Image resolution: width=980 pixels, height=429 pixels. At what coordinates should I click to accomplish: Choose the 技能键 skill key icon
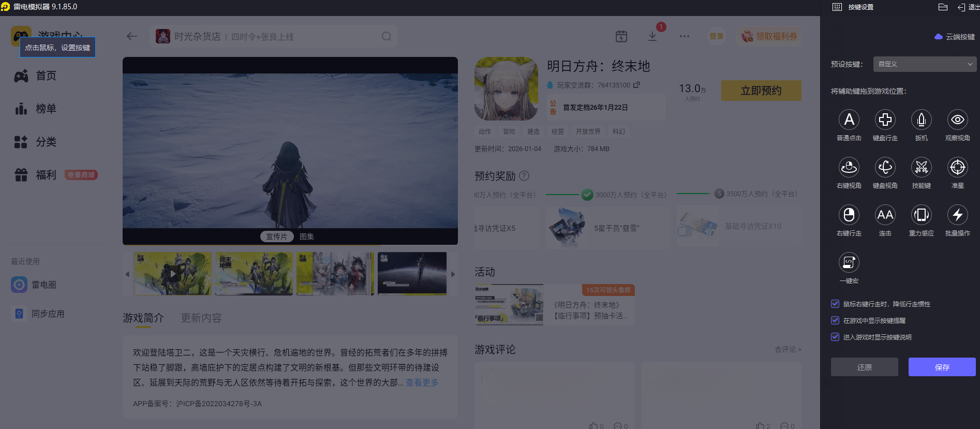[921, 168]
